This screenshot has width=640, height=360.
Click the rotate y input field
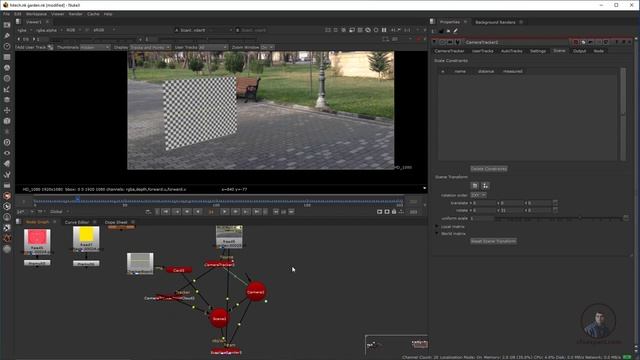click(x=511, y=210)
